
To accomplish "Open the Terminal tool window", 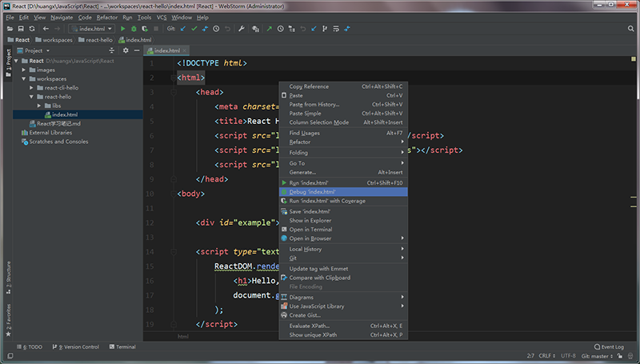I will 122,347.
